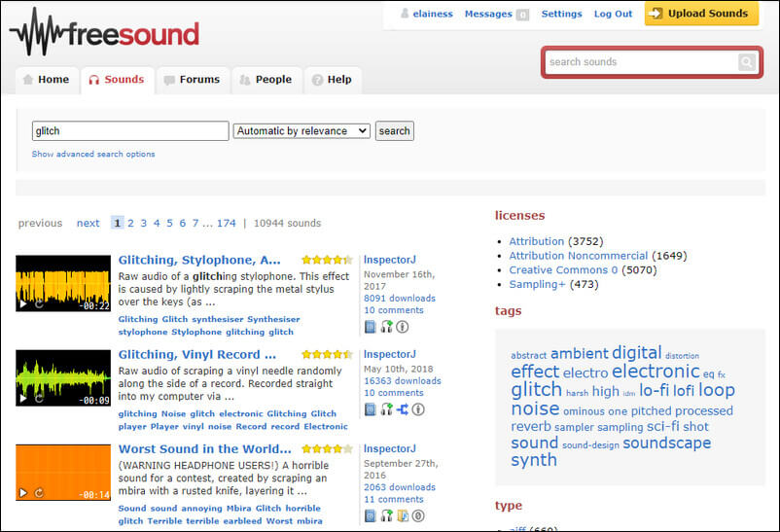Open book icon under Vinyl Record result
This screenshot has height=532, width=780.
tap(371, 409)
